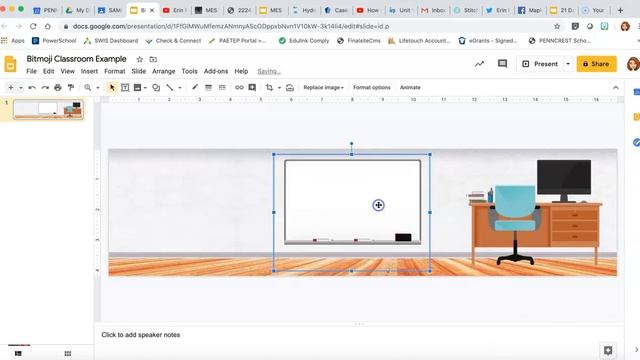Reset the image
The image size is (640, 360).
(x=290, y=87)
